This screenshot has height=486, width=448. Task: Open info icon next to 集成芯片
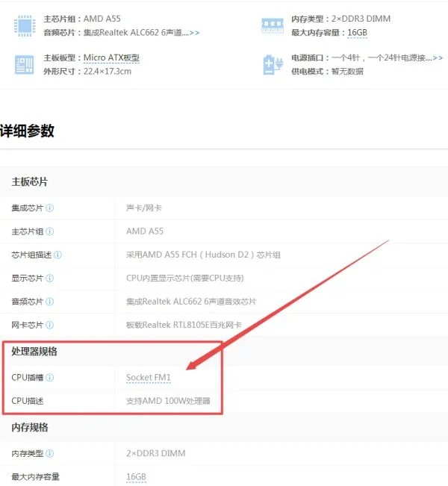(x=49, y=208)
